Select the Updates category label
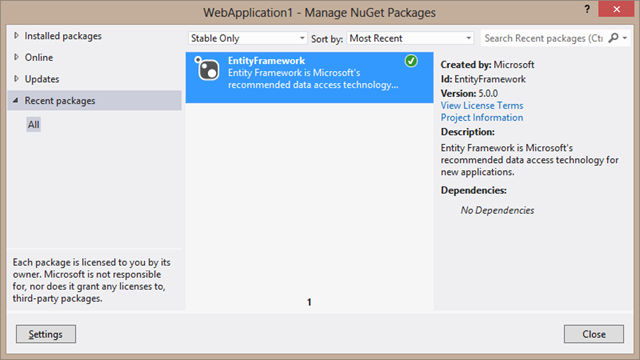 42,79
